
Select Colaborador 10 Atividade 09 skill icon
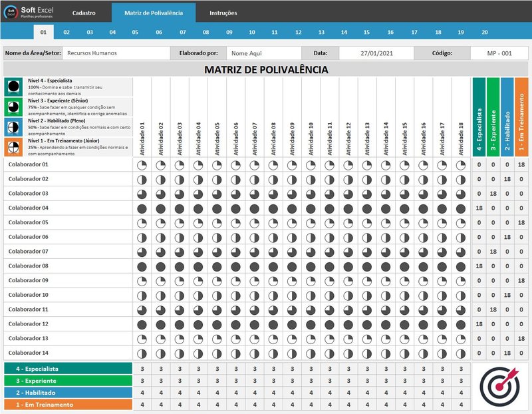[292, 296]
